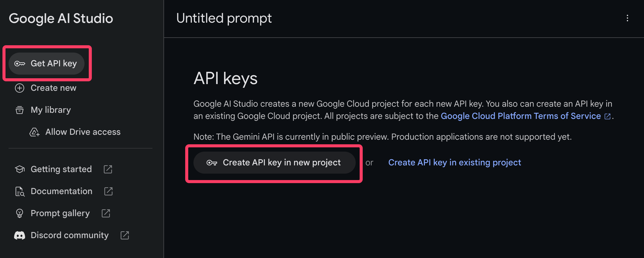
Task: Select Create new in the sidebar
Action: click(53, 88)
